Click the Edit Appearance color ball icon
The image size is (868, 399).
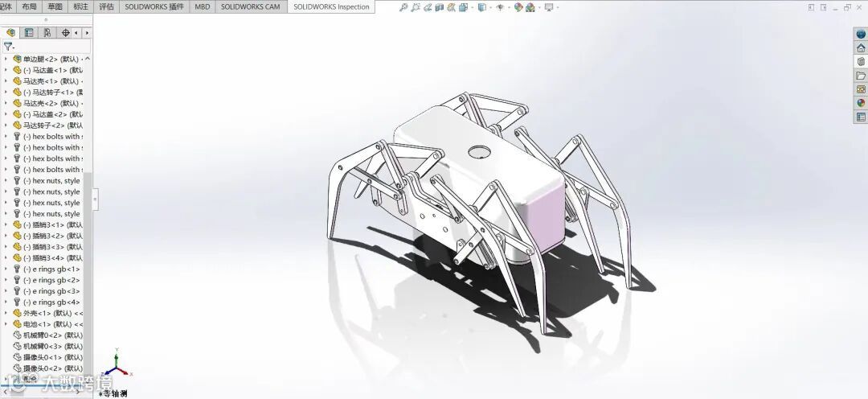[x=518, y=7]
